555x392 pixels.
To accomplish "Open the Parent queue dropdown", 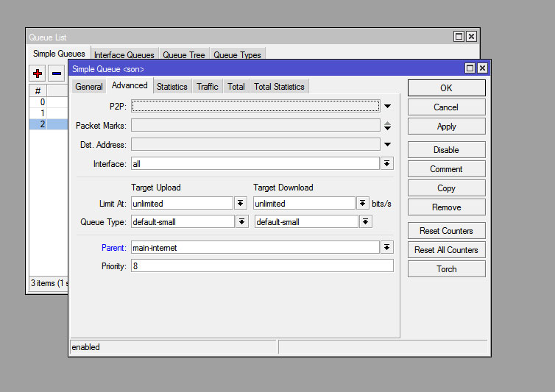I will point(387,248).
